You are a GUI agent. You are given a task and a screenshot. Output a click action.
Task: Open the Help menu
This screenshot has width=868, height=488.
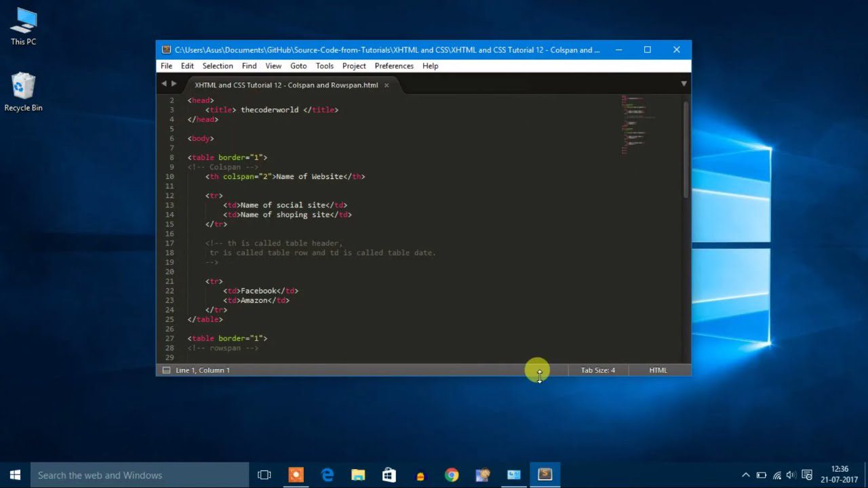(x=430, y=66)
